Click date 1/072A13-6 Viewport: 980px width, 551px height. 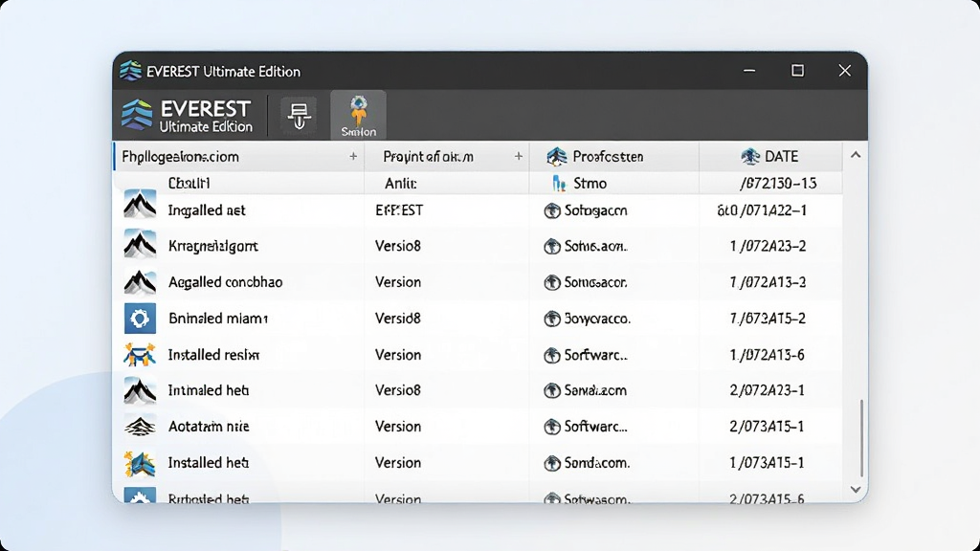767,355
